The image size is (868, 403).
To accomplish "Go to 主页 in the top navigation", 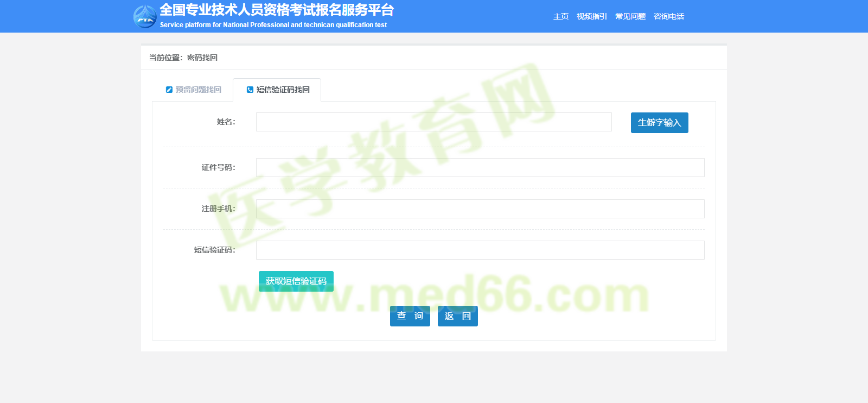I will [x=560, y=16].
